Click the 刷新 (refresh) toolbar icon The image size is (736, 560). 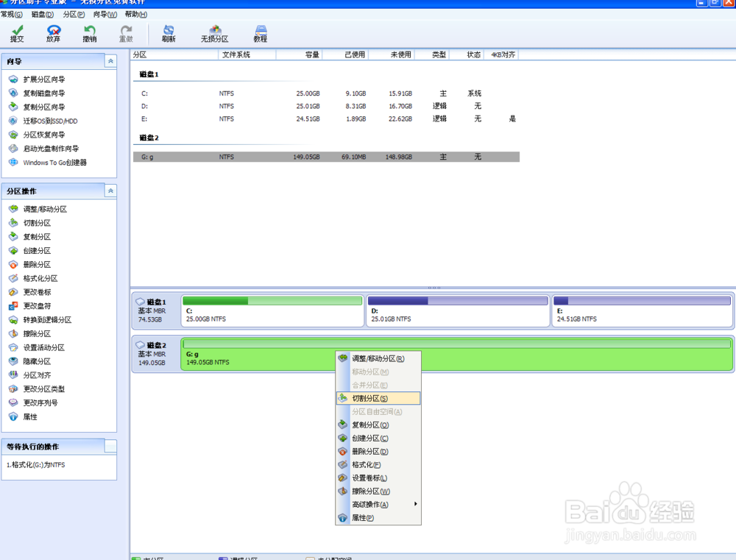(169, 34)
